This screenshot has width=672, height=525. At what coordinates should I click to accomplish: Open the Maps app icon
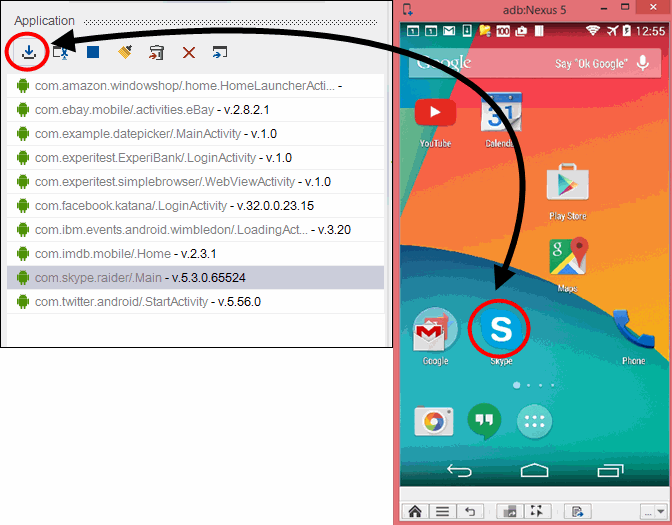568,256
